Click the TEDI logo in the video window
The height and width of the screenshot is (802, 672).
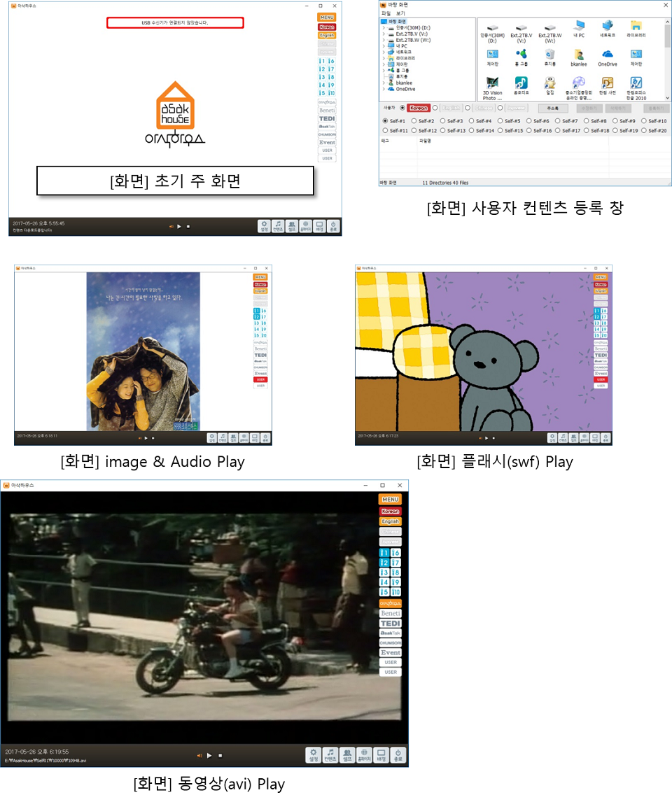pos(390,623)
